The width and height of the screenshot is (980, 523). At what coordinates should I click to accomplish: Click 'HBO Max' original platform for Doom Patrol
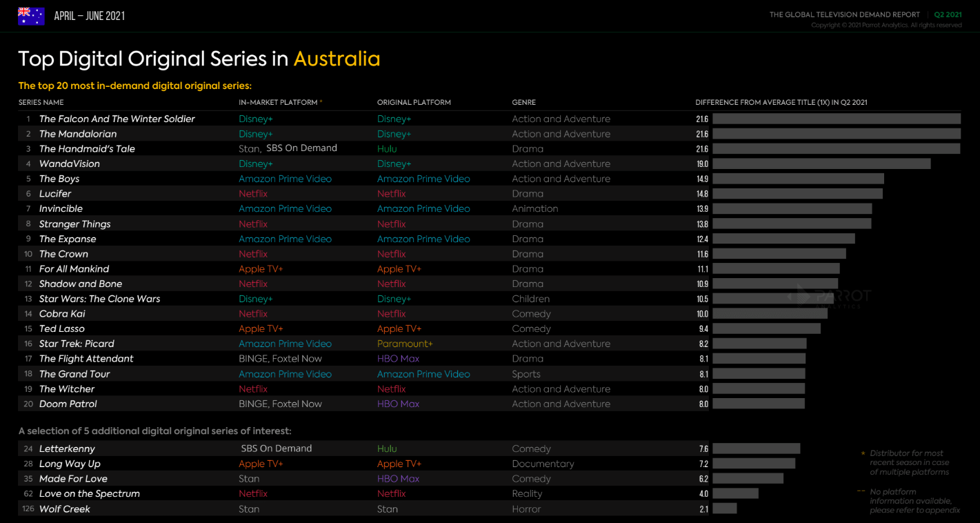coord(398,404)
